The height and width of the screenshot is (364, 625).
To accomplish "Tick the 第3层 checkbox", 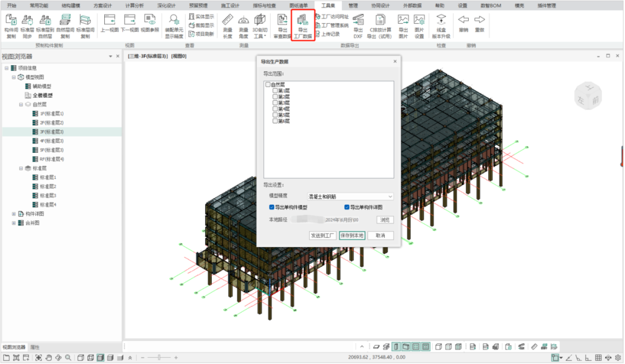I will click(275, 103).
